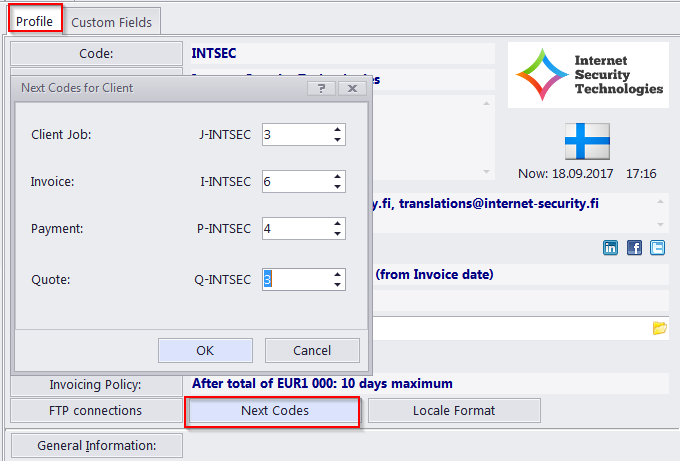Open the Locale Format settings
This screenshot has width=680, height=461.
(x=454, y=411)
